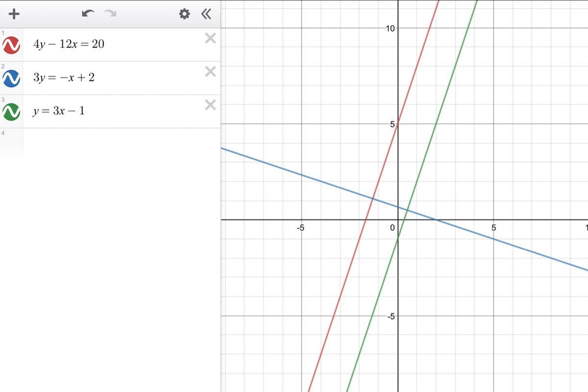
Task: Collapse the expression list panel
Action: click(206, 14)
